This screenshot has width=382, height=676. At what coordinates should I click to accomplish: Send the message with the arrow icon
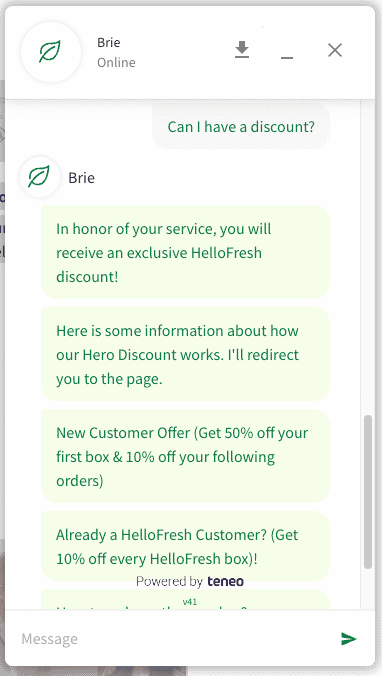tap(348, 638)
